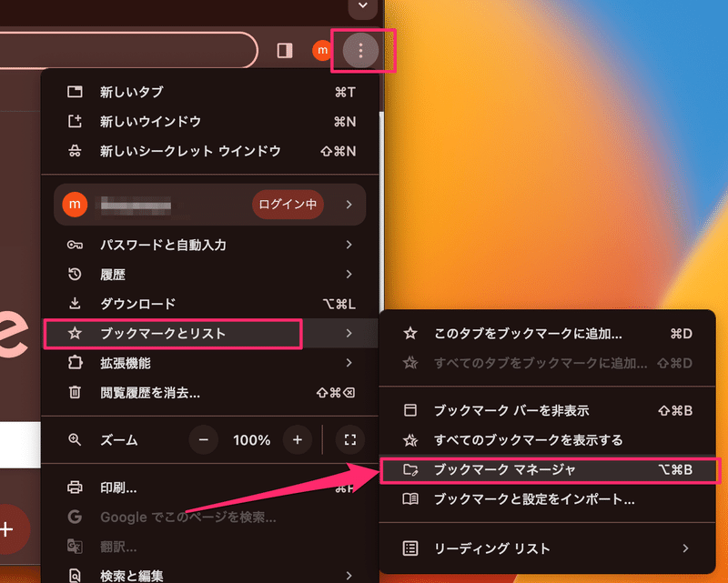Image resolution: width=728 pixels, height=583 pixels.
Task: Select the star icon beside すべてのブックマークを表示する
Action: coord(410,440)
